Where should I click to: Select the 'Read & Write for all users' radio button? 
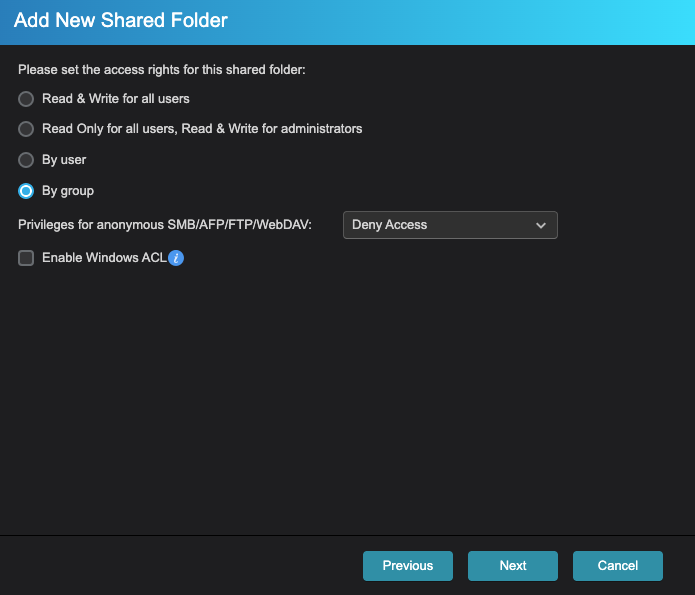point(26,99)
